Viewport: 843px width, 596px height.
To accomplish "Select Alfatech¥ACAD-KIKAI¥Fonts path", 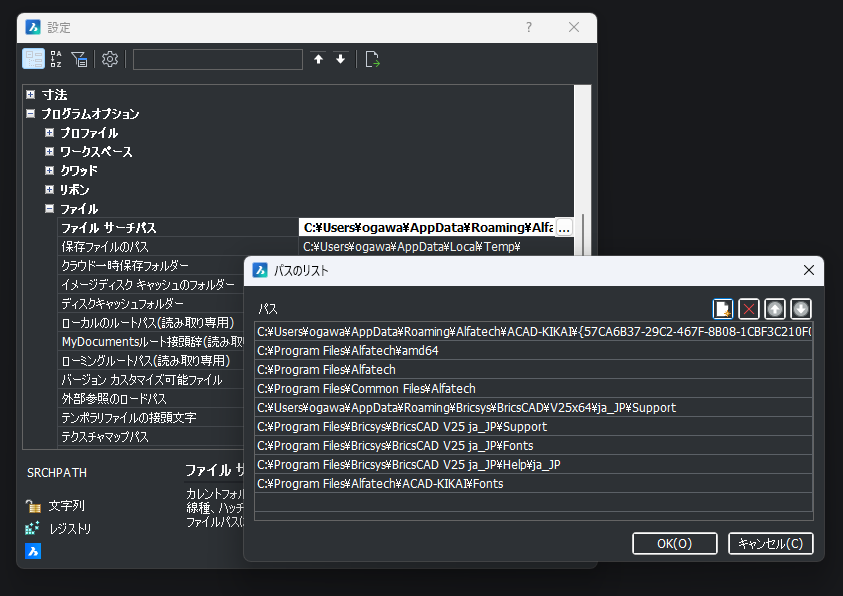I will click(533, 484).
